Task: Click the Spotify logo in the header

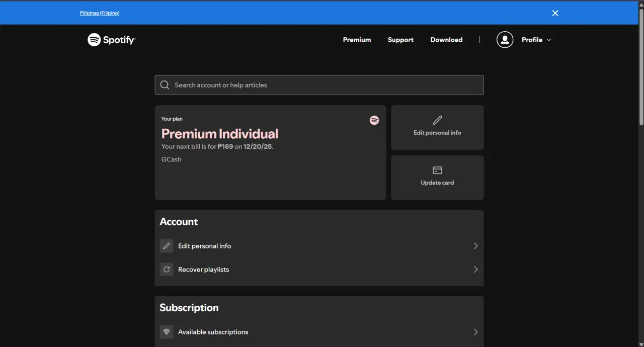Action: pyautogui.click(x=111, y=40)
